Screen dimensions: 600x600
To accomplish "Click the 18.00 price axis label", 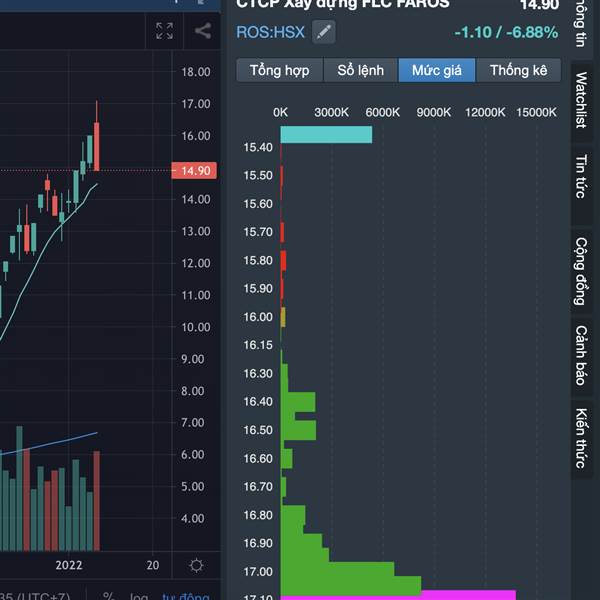I will pyautogui.click(x=196, y=72).
